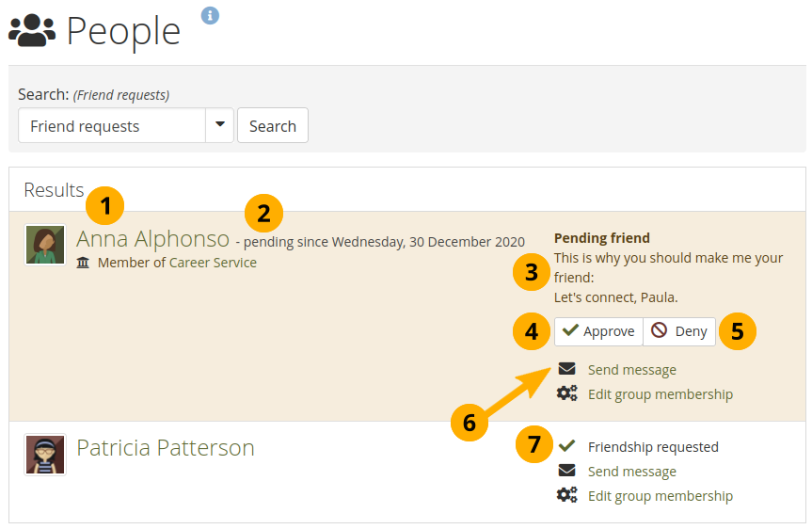
Task: Edit group membership for Patricia Patterson
Action: click(x=660, y=496)
